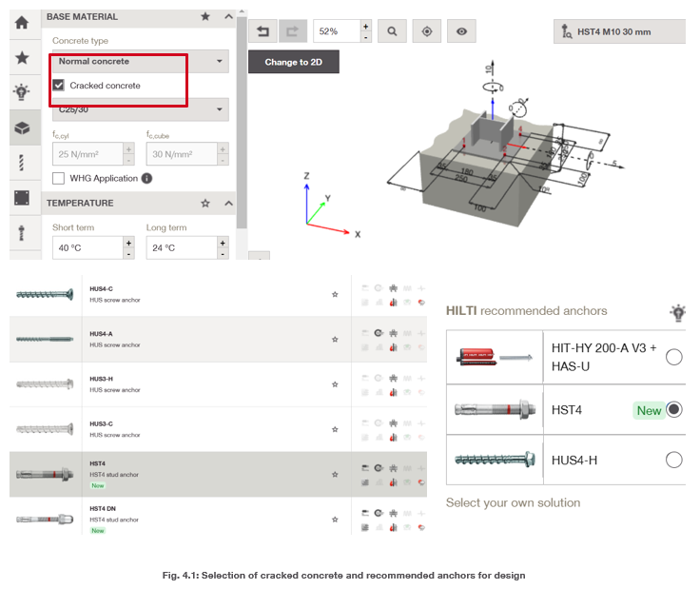The width and height of the screenshot is (700, 589).
Task: Select the HUS3-C screw anchor row
Action: [x=219, y=429]
